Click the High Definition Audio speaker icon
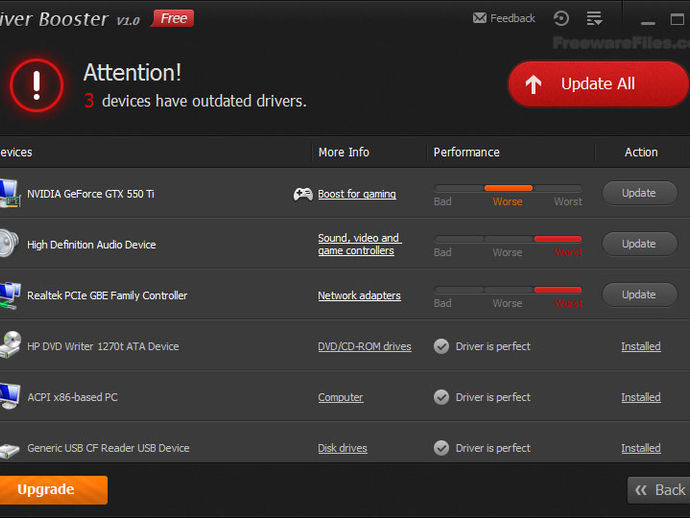 click(x=9, y=243)
